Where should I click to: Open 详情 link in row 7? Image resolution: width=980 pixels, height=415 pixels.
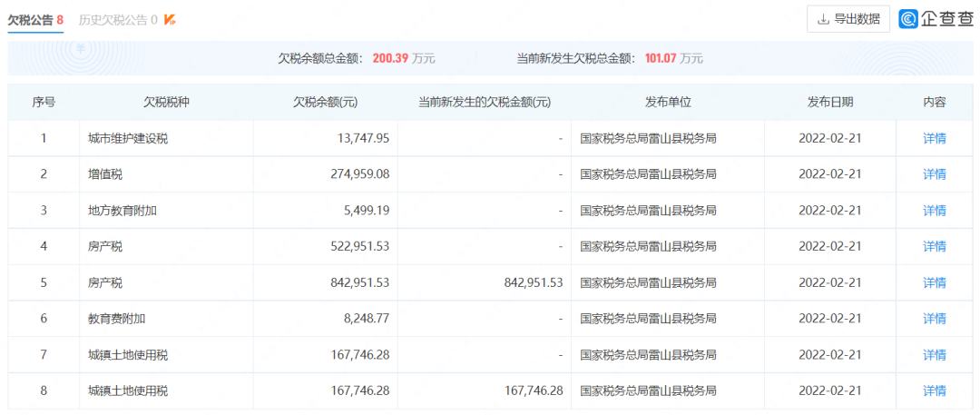[935, 355]
